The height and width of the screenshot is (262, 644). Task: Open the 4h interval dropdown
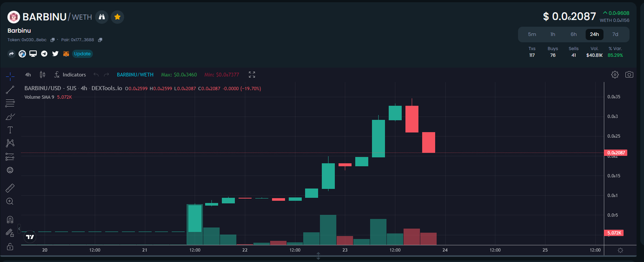28,75
